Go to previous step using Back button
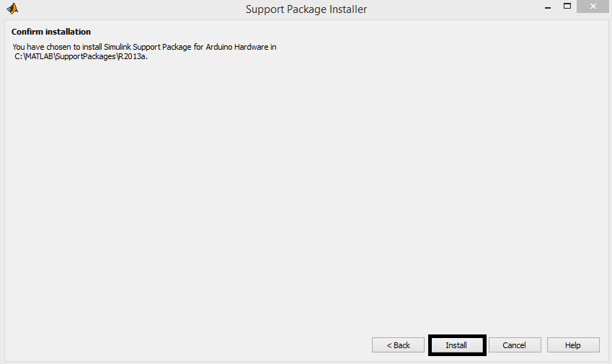The height and width of the screenshot is (364, 612). point(398,345)
